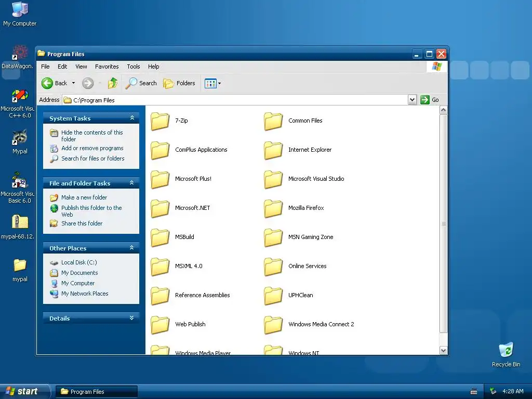Select the 7-Zip folder icon
Screen dimensions: 532x399
click(x=160, y=121)
